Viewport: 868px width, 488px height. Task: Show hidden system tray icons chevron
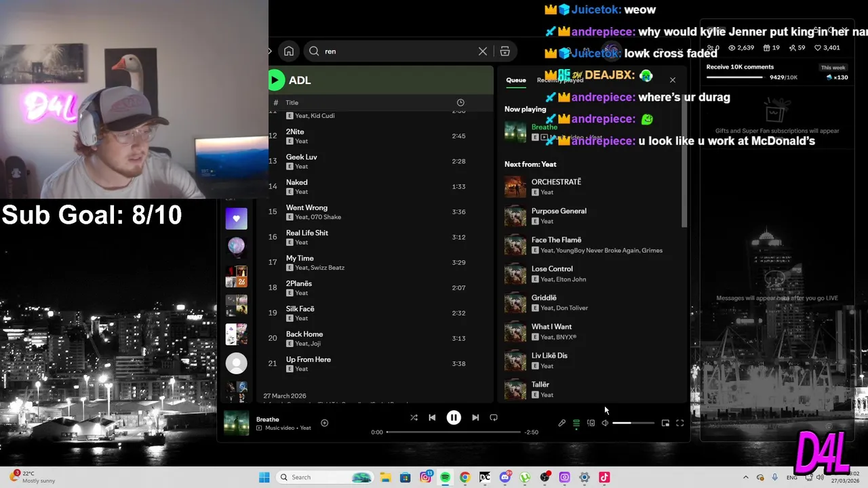point(746,477)
